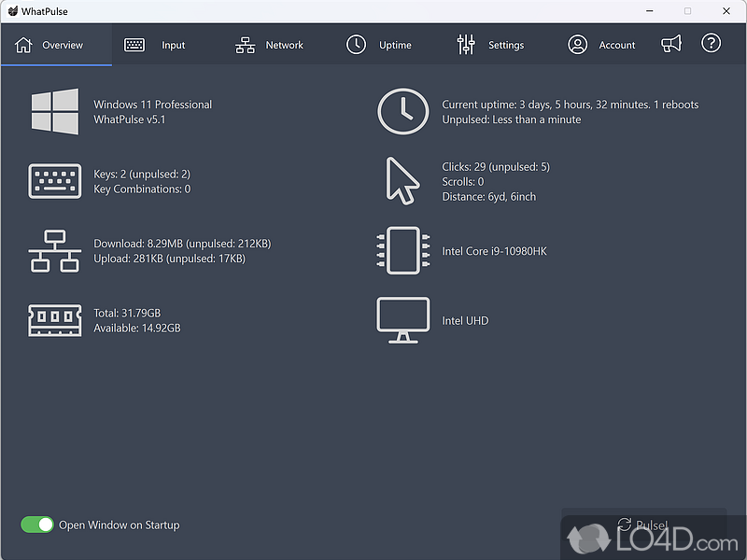The image size is (747, 560).
Task: Click the megaphone announcements icon
Action: [671, 44]
